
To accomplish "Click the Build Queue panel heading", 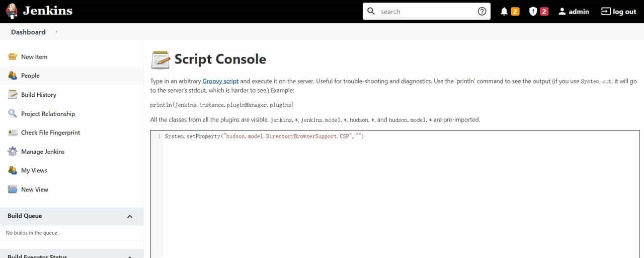I will coord(25,216).
